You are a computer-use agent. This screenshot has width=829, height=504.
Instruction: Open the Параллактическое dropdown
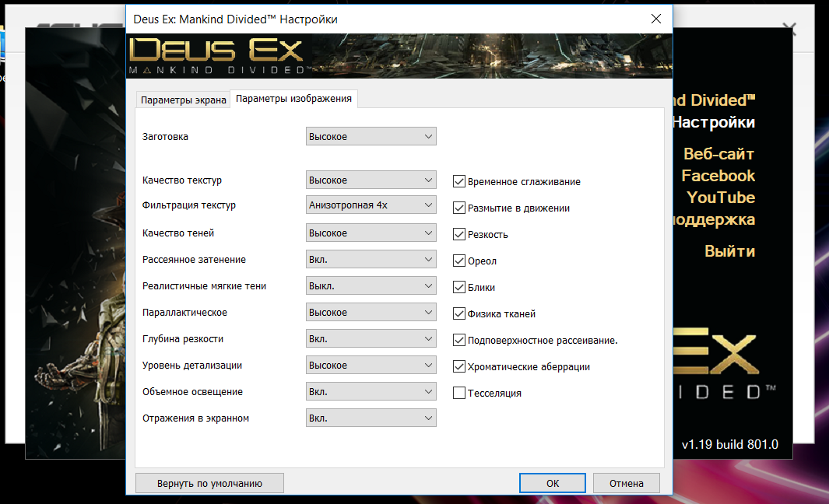371,312
